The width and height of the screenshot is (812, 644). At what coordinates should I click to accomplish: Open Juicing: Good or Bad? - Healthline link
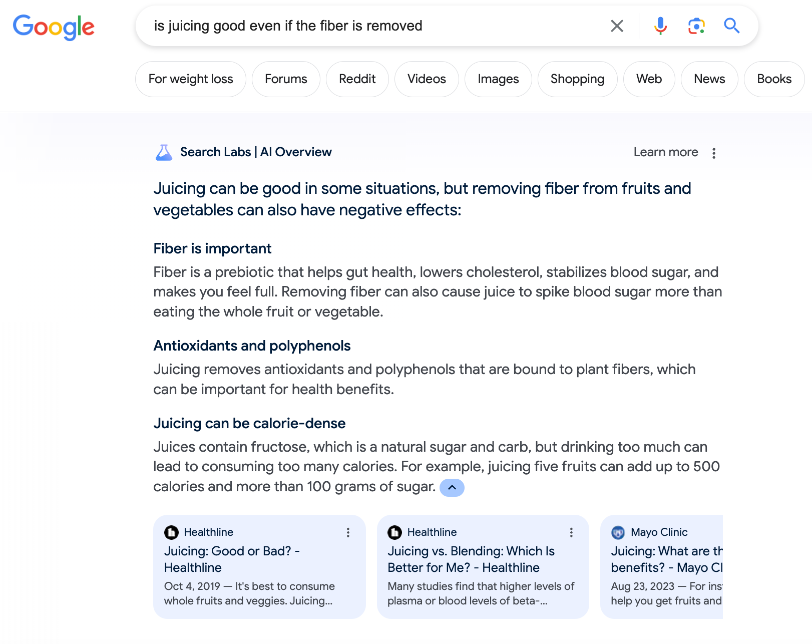pos(232,559)
